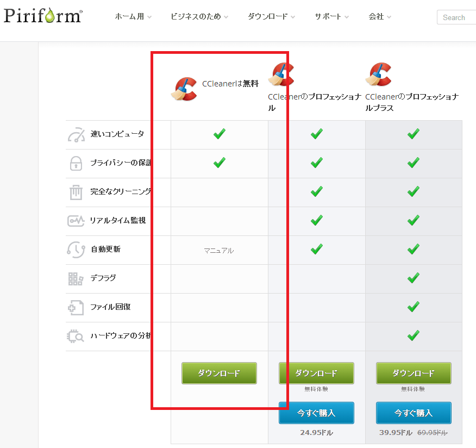Click the デフラグ checkmark in Professional Plus column
This screenshot has height=448, width=476.
tap(414, 278)
